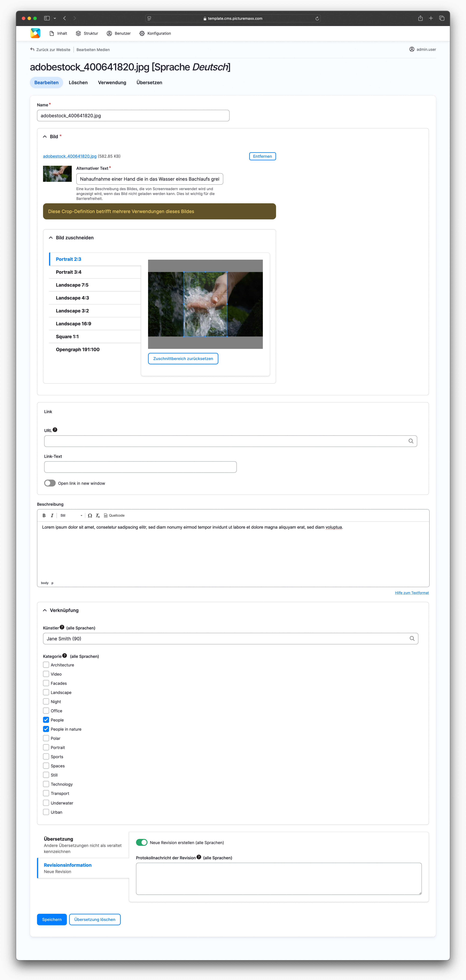Select the Square 1:1 crop

pyautogui.click(x=95, y=337)
